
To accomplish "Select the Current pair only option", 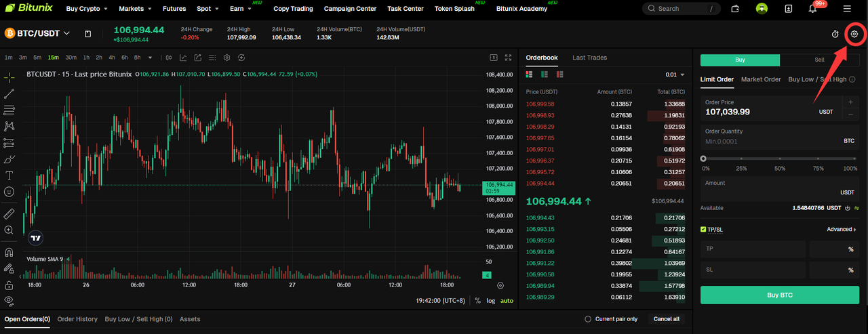I will pyautogui.click(x=612, y=319).
